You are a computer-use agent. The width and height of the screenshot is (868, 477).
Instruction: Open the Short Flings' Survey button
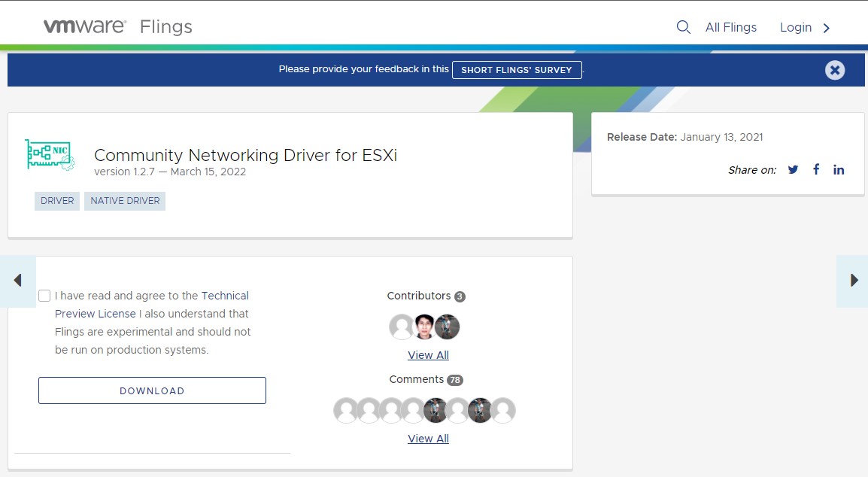tap(517, 70)
